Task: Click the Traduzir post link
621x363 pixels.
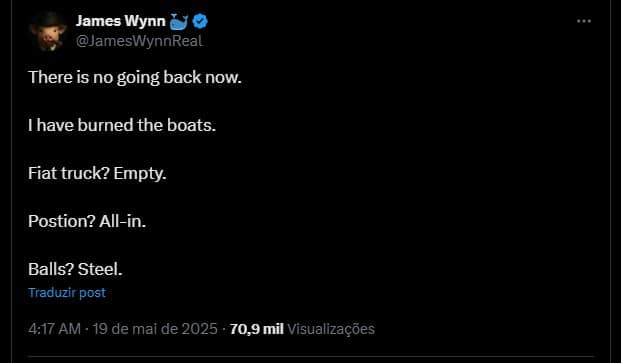Action: pos(67,293)
